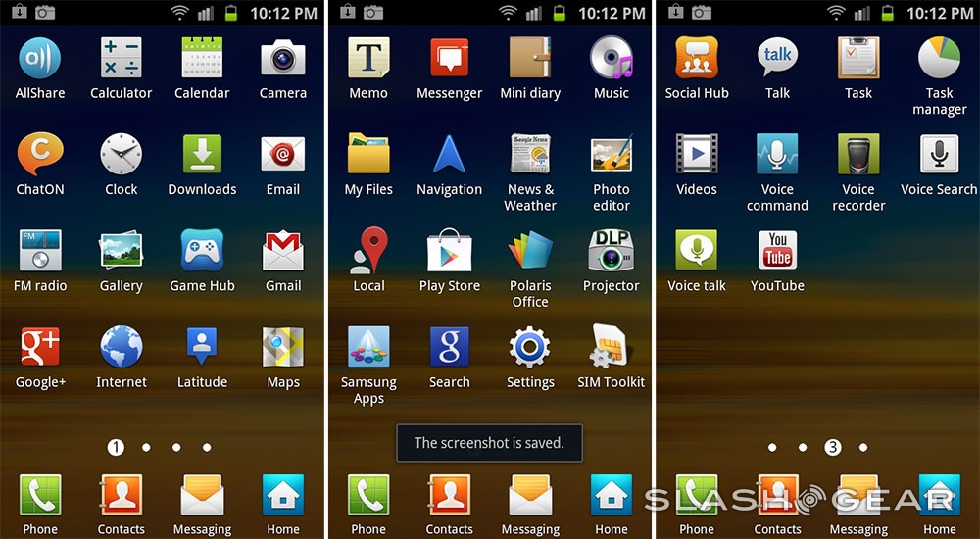Open Mini diary
The height and width of the screenshot is (539, 980).
tap(530, 58)
